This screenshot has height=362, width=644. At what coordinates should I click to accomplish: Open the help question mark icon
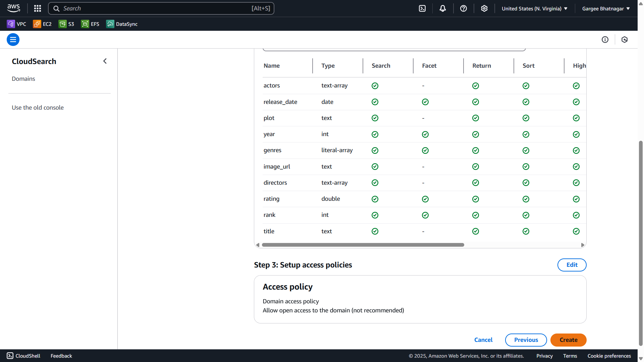[x=464, y=8]
